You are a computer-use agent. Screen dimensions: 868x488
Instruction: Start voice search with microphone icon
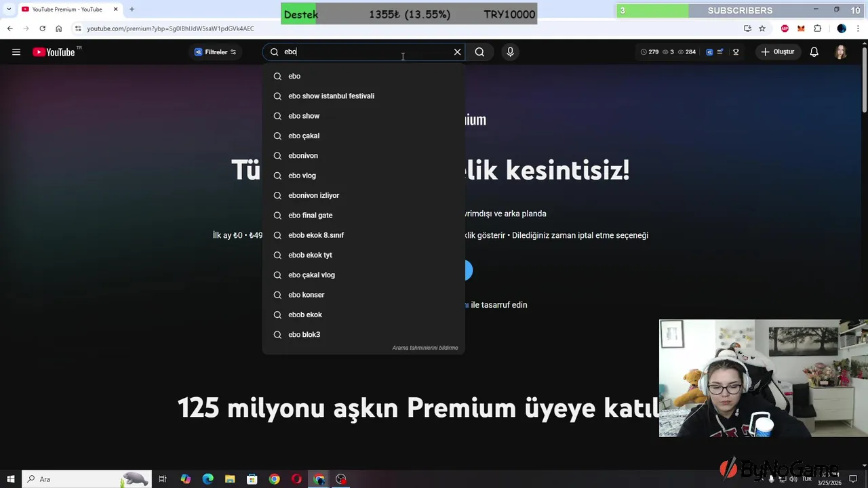point(511,52)
